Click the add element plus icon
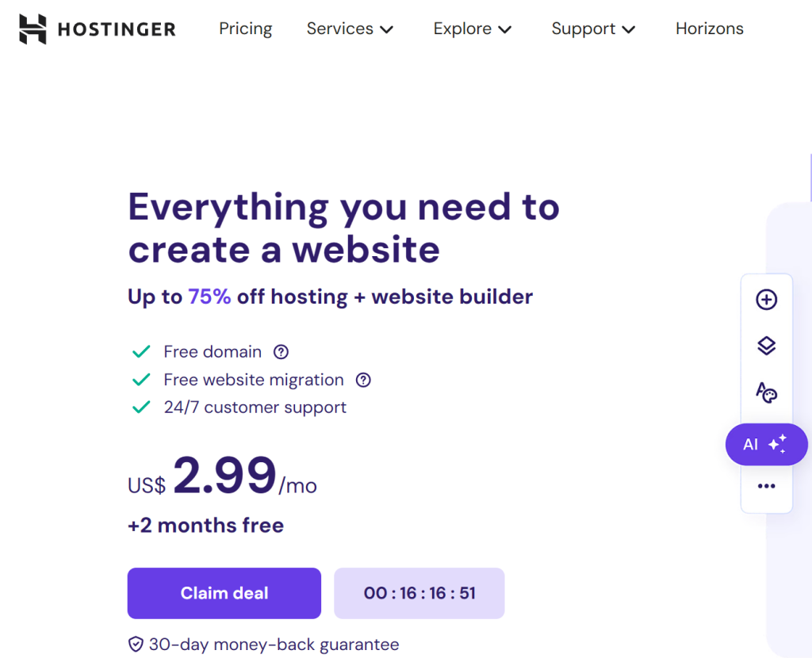 coord(767,300)
